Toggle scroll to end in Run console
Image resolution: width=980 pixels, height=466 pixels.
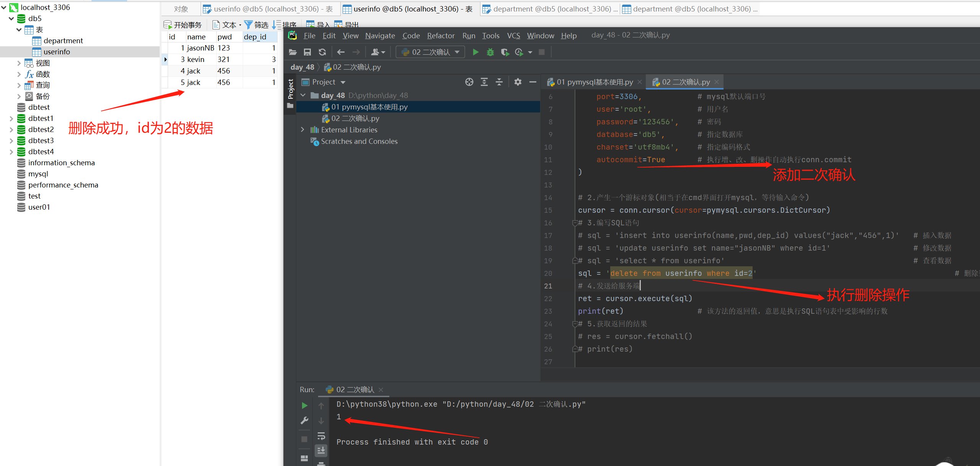point(321,450)
